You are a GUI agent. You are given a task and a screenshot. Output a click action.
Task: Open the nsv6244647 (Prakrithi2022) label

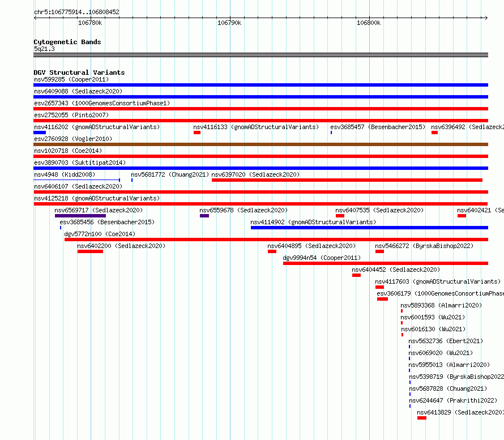[453, 400]
